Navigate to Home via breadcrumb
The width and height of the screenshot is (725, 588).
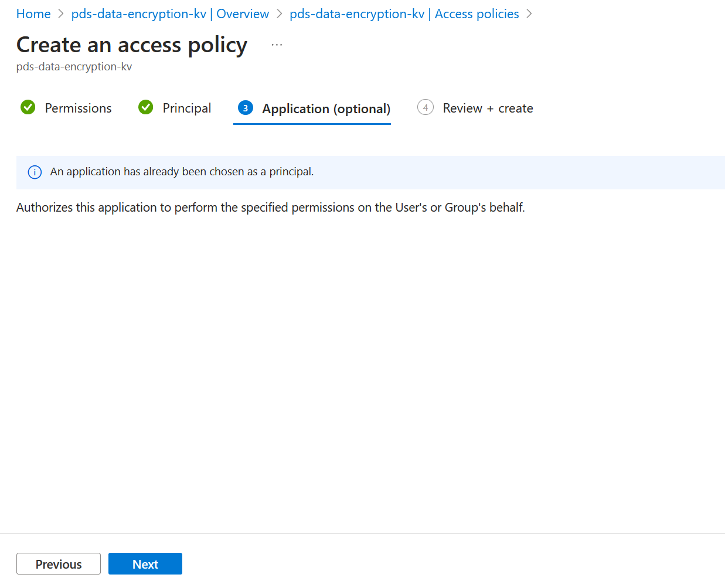coord(33,13)
